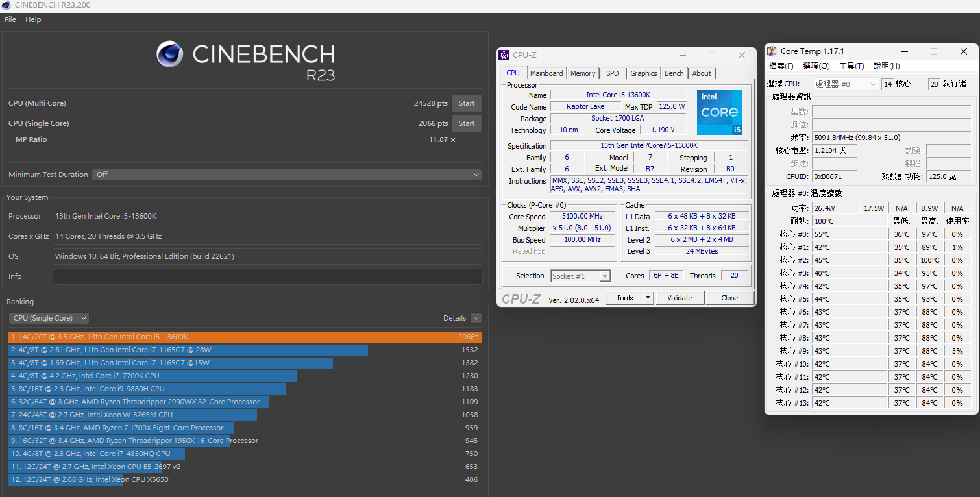Image resolution: width=980 pixels, height=497 pixels.
Task: Click the CPUID value 0xB0671
Action: coord(835,176)
